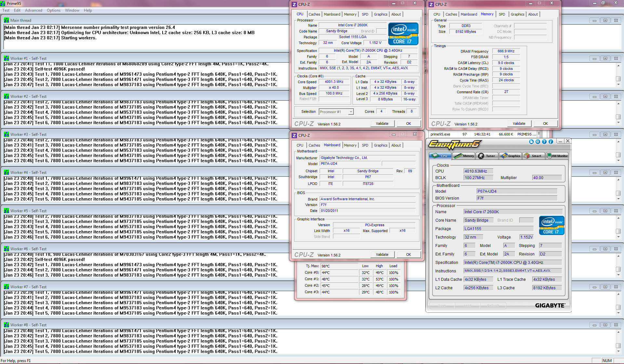Click OK in CPU-Z mainboard window
This screenshot has width=624, height=364.
point(408,254)
